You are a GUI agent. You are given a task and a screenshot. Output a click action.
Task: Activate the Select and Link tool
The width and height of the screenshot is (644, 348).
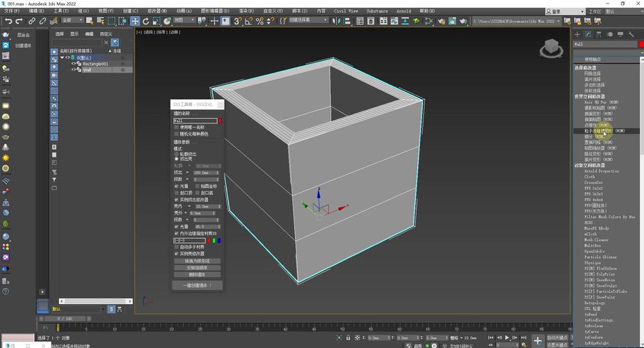(x=31, y=21)
